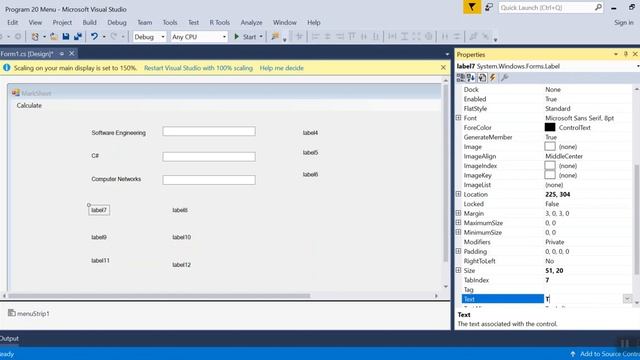Click the Properties page icon
Viewport: 640px width, 360px height.
click(x=482, y=78)
